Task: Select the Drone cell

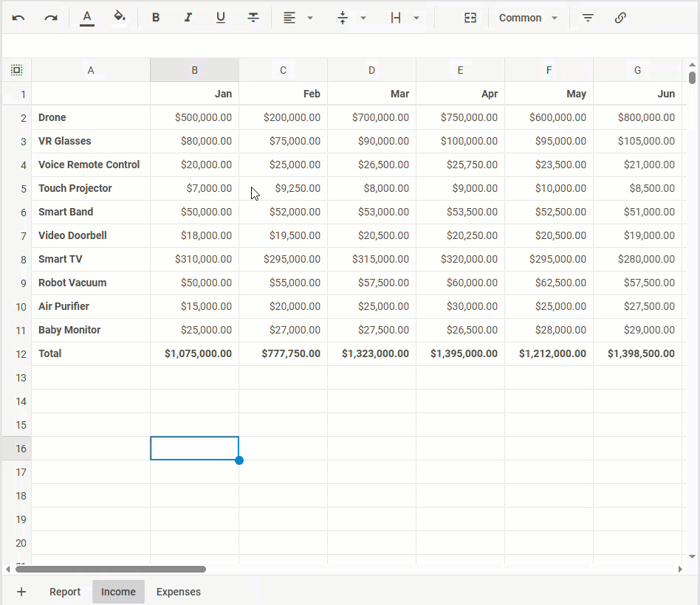Action: [91, 117]
